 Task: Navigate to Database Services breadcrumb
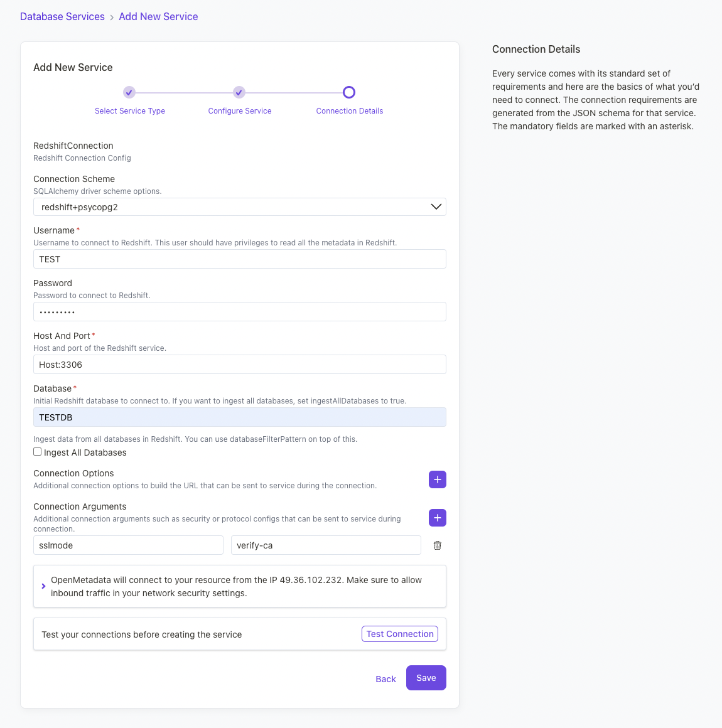point(62,16)
